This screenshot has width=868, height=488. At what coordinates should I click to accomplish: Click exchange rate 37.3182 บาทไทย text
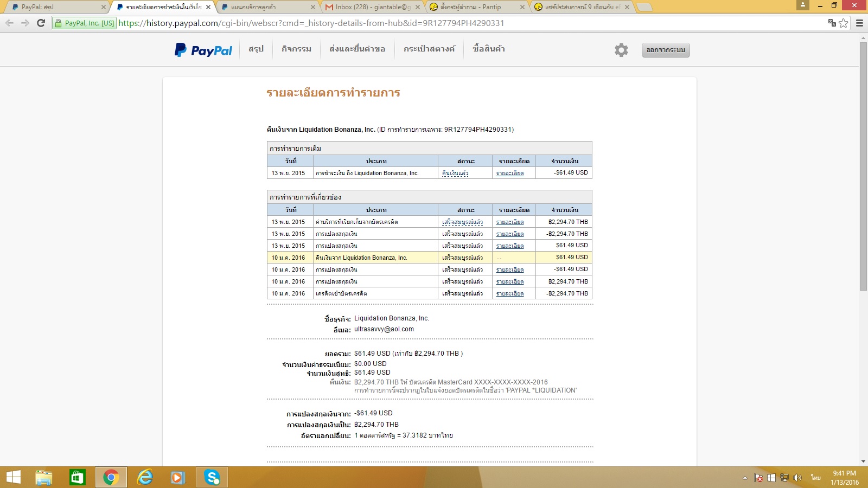click(x=404, y=435)
